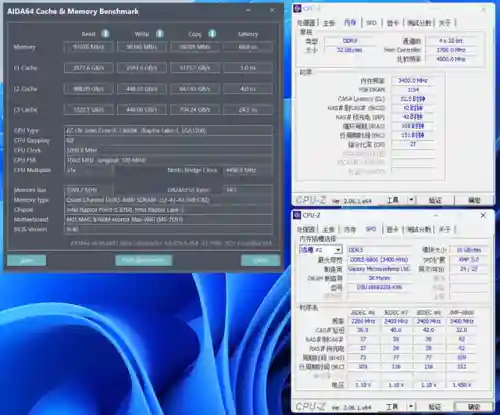Image resolution: width=500 pixels, height=415 pixels.
Task: Select the SPD tab in the lower CPU-Z window
Action: pos(371,229)
